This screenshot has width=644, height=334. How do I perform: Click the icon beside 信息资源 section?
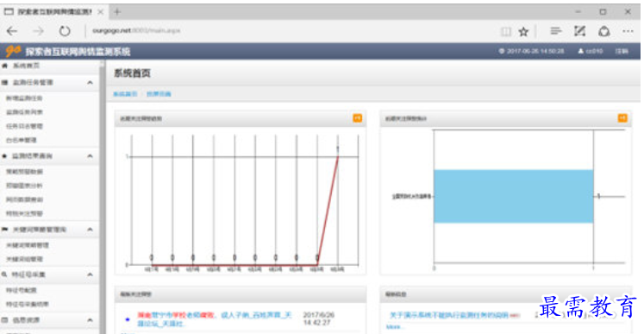coord(5,319)
